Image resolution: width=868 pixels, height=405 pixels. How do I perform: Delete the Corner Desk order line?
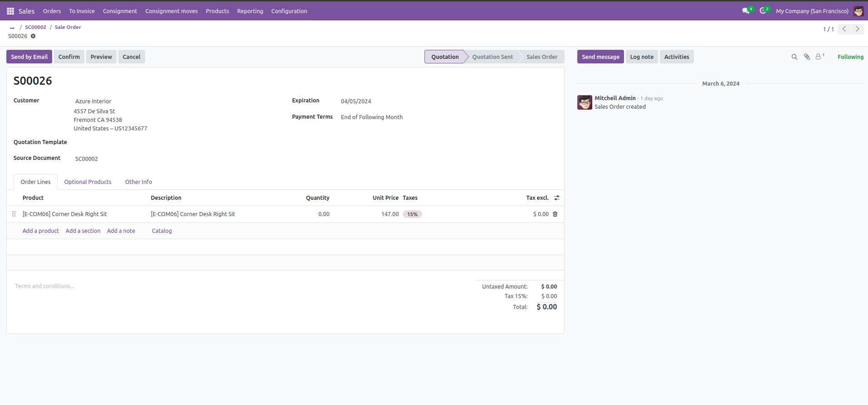click(555, 214)
